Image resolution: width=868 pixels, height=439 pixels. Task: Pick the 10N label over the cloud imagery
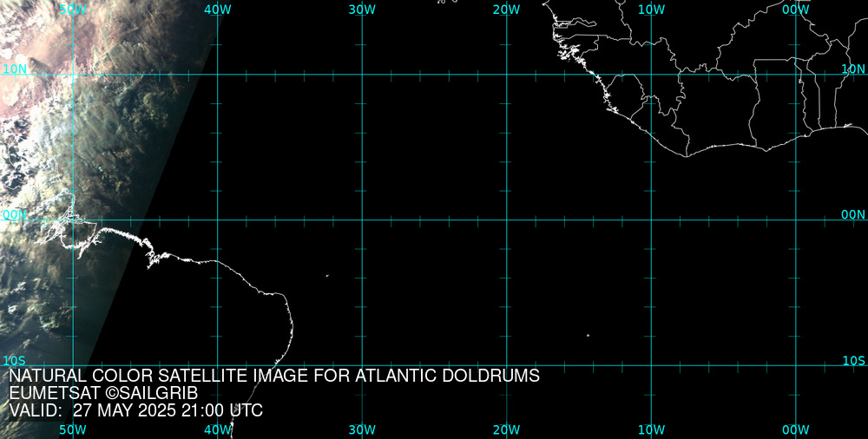click(15, 69)
